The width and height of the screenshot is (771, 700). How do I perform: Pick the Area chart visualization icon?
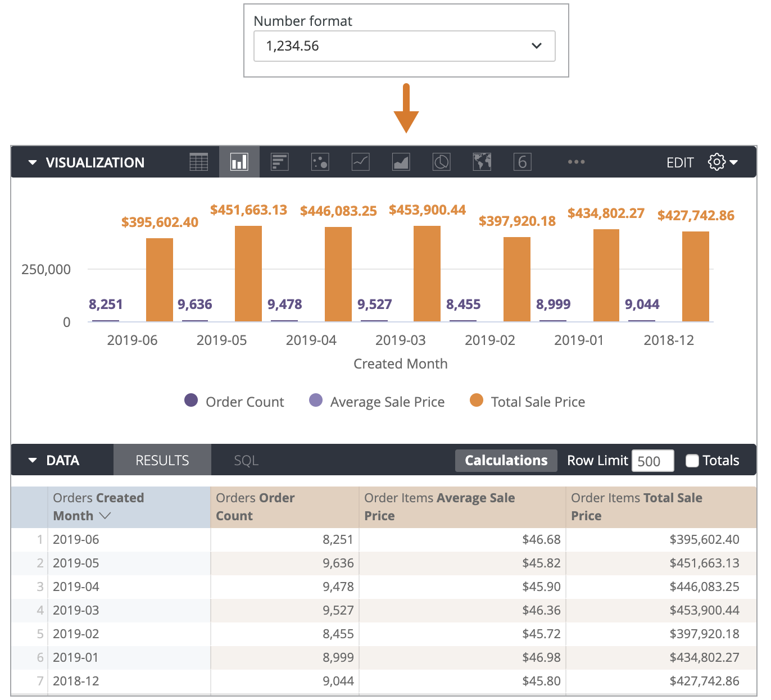point(401,162)
